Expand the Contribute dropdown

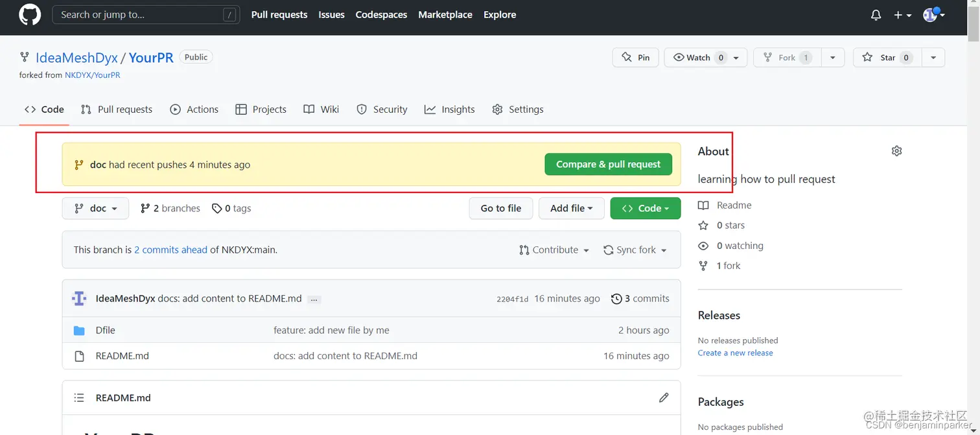[554, 250]
